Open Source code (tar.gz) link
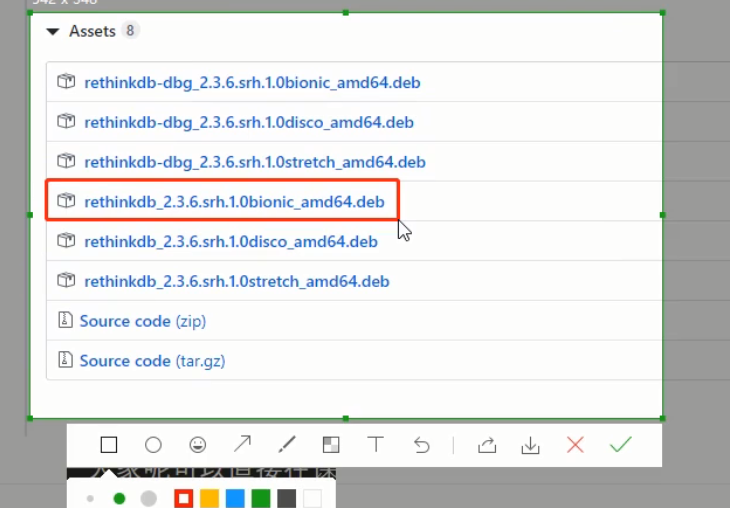Screen dimensions: 730x508 coord(153,361)
